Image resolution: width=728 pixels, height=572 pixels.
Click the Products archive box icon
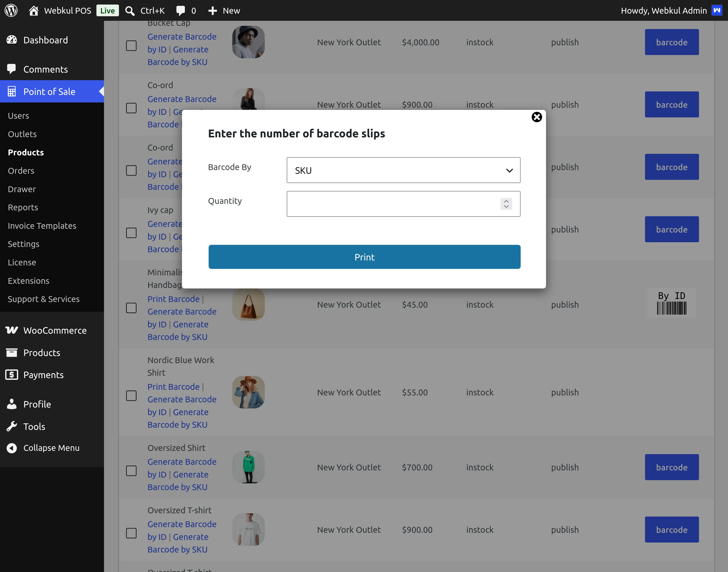(12, 353)
